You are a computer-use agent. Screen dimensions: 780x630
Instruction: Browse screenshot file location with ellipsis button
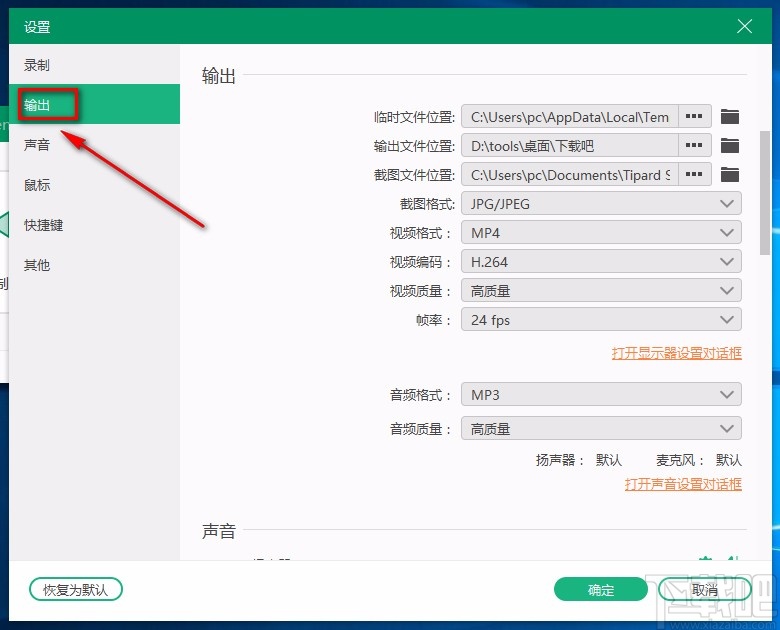click(694, 174)
